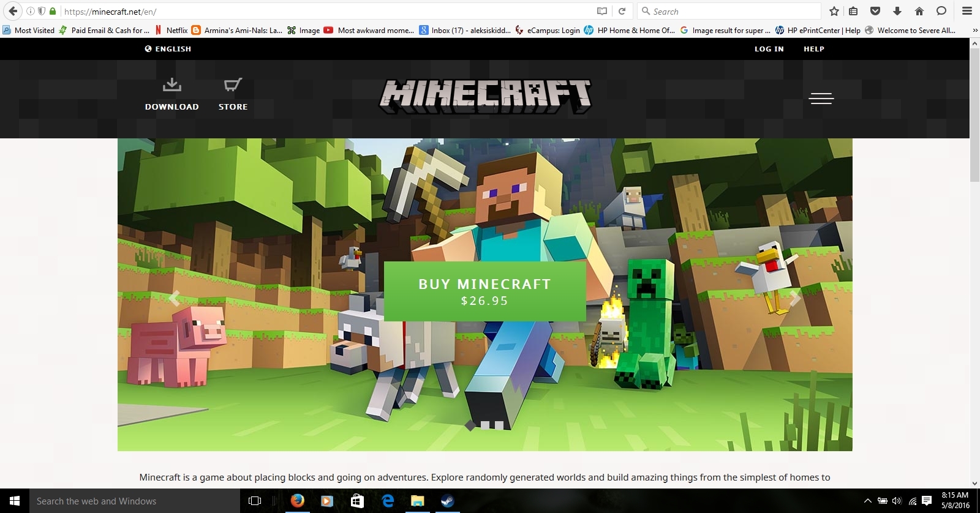This screenshot has height=513, width=980.
Task: Open the Minecraft site hamburger menu
Action: [821, 99]
